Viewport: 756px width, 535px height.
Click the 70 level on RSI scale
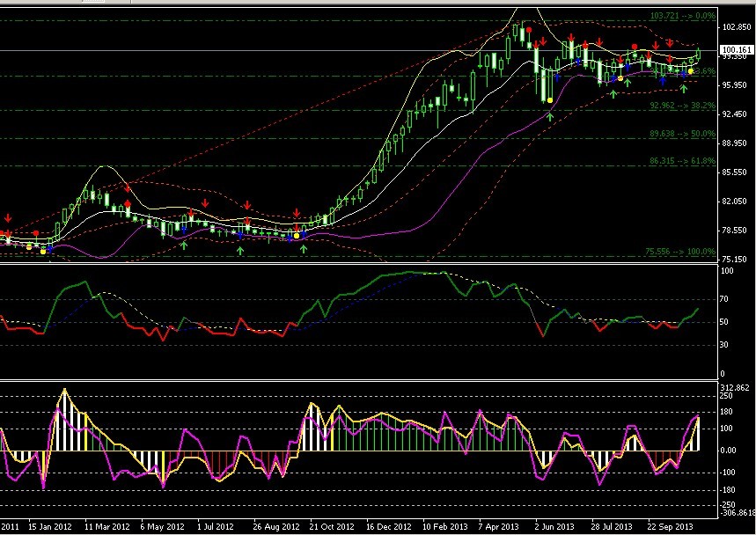point(724,299)
